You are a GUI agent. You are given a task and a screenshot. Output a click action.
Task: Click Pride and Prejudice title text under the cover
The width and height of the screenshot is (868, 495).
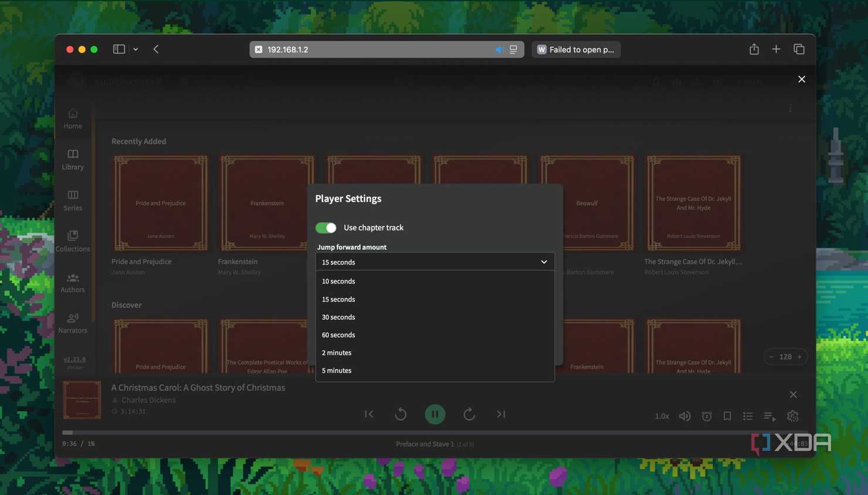[x=141, y=262]
